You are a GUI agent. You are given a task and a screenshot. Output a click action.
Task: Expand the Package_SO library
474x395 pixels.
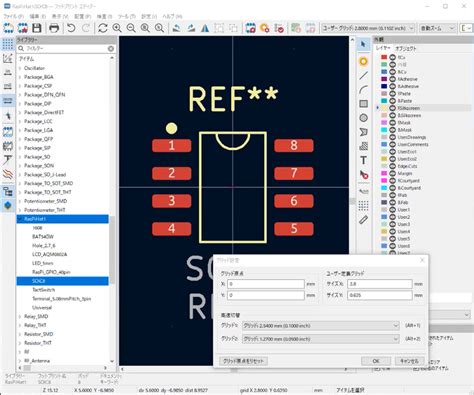[20, 157]
